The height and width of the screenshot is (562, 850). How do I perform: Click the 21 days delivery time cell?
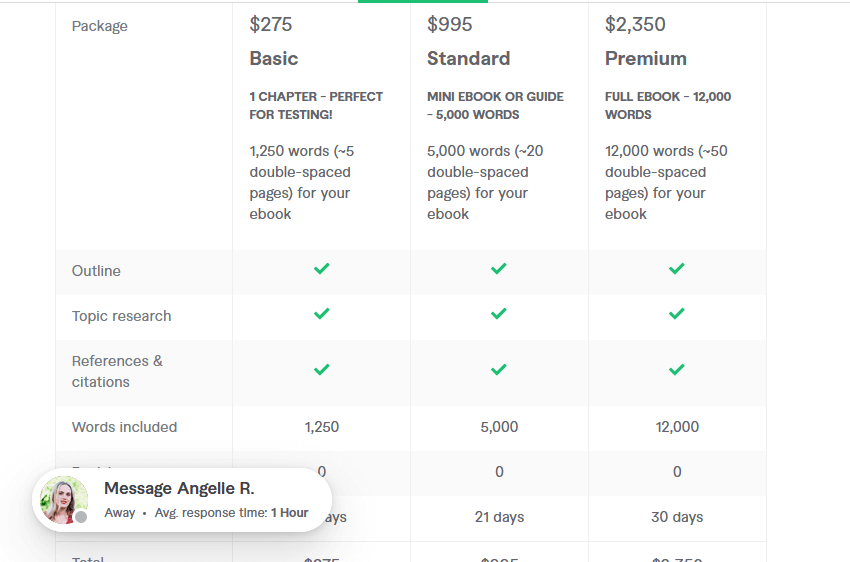(499, 517)
